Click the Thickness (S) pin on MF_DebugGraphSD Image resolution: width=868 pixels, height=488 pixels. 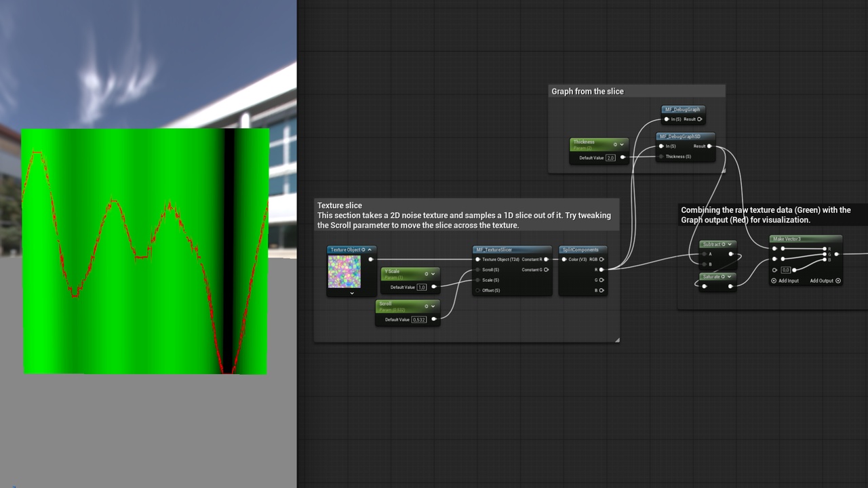[x=662, y=157]
